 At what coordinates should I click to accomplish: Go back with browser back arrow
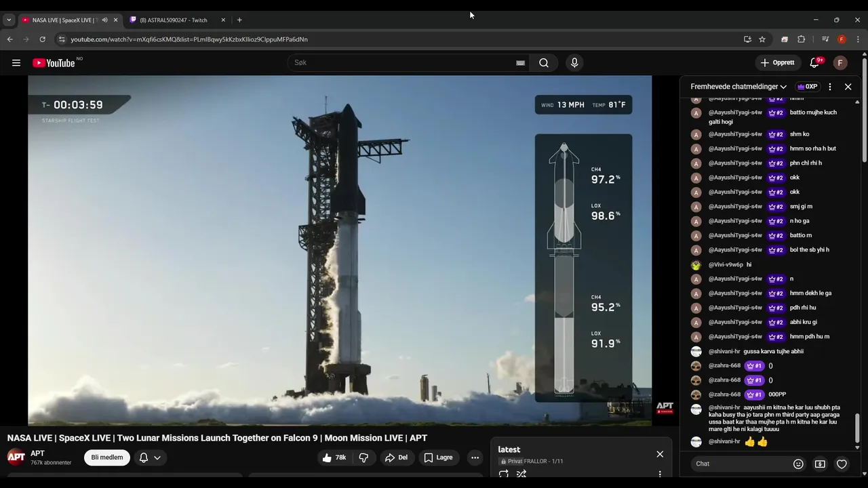(x=10, y=39)
